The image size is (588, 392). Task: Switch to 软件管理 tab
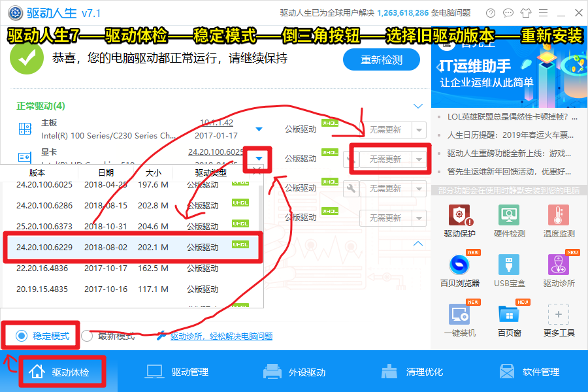(x=529, y=372)
